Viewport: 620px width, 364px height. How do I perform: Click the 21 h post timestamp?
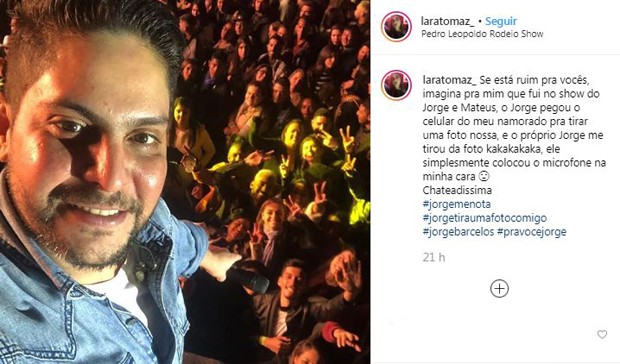tap(434, 258)
